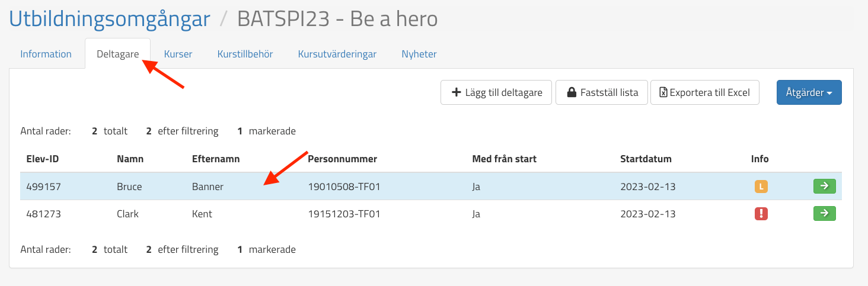Viewport: 868px width, 286px height.
Task: Select the Deltagare tab
Action: click(117, 54)
